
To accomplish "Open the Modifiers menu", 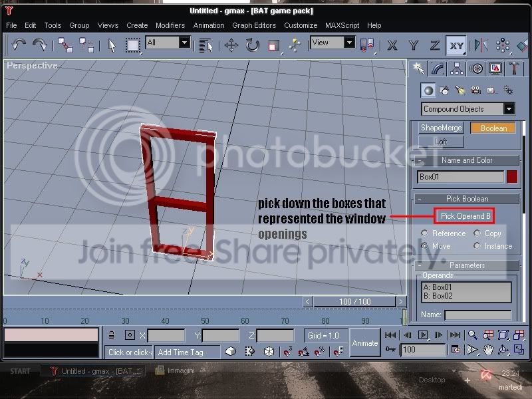I will 170,25.
